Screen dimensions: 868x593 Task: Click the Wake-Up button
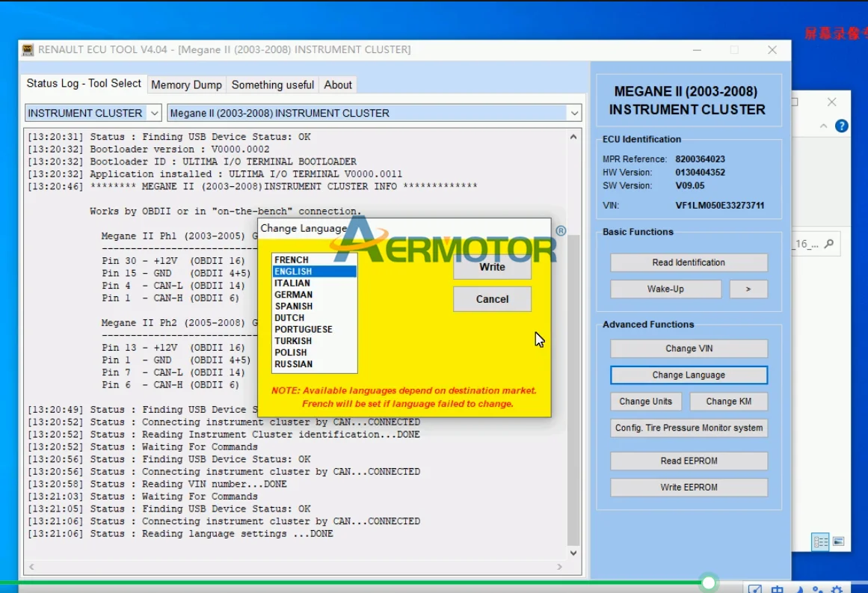tap(665, 289)
